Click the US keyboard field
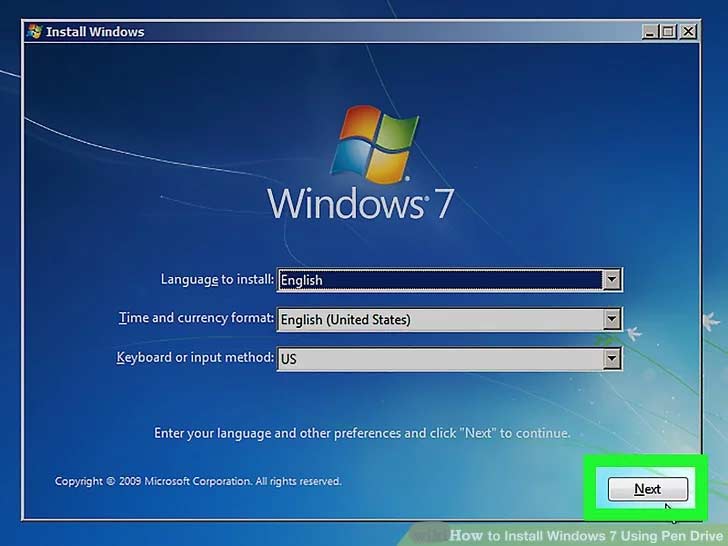This screenshot has width=728, height=546. [449, 358]
